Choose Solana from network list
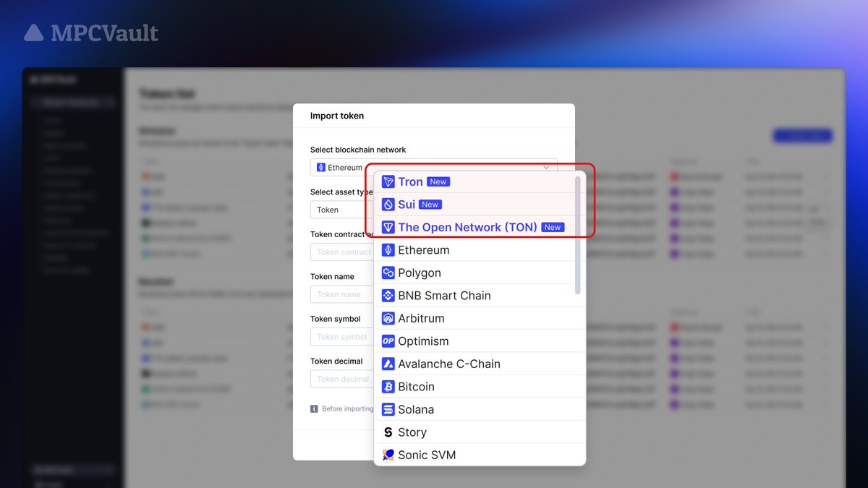This screenshot has height=488, width=868. coord(480,409)
